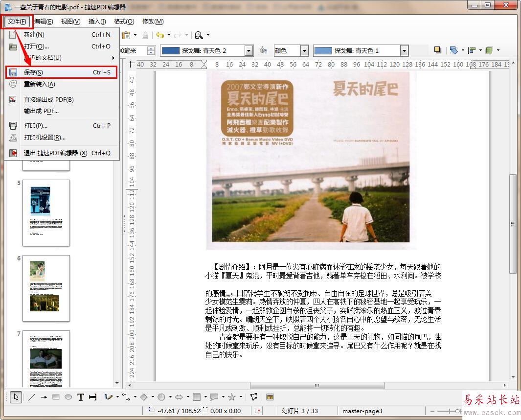Open the 修改(M) menu
The image size is (521, 420).
pyautogui.click(x=153, y=22)
